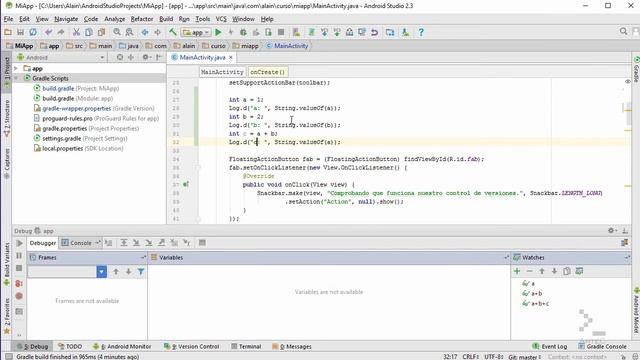This screenshot has width=640, height=360.
Task: Open the File menu
Action: click(x=8, y=19)
